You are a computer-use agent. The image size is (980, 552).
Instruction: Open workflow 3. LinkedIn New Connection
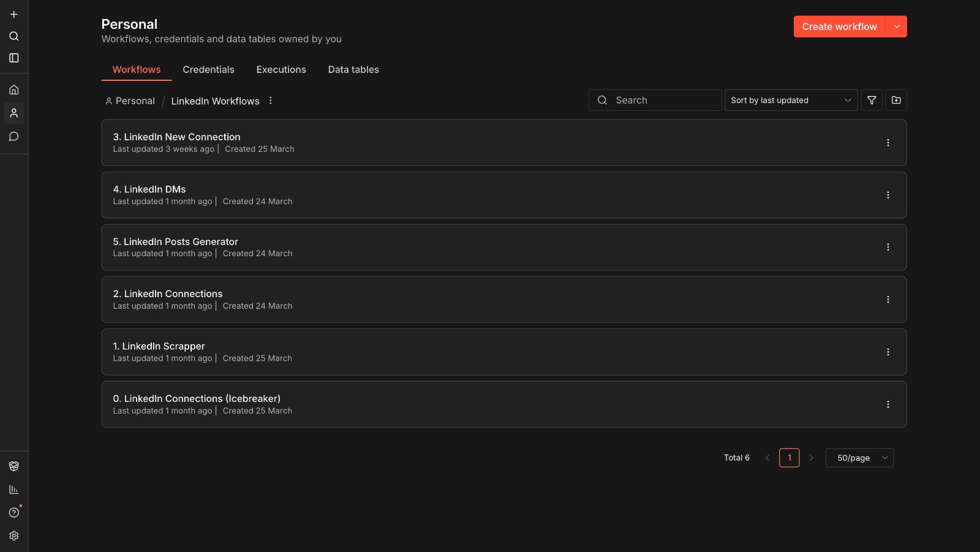(503, 143)
